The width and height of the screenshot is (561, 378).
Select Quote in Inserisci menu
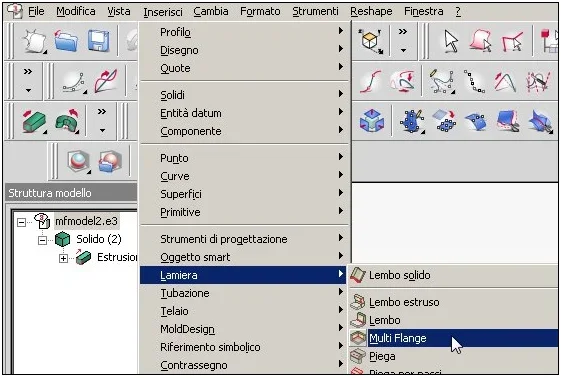coord(243,68)
